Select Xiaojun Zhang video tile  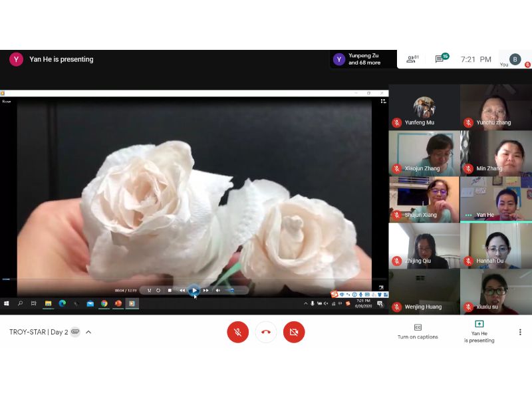point(424,154)
